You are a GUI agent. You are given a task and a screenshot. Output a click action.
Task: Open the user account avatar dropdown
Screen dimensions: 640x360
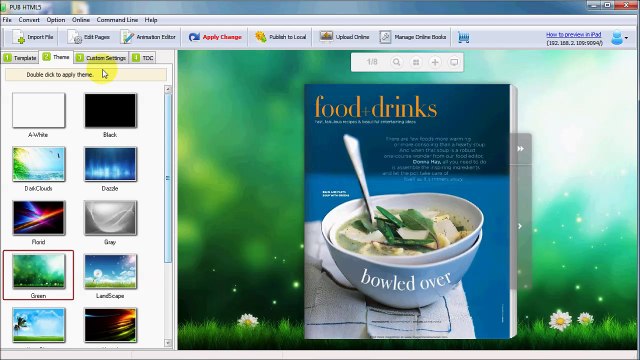click(x=620, y=38)
